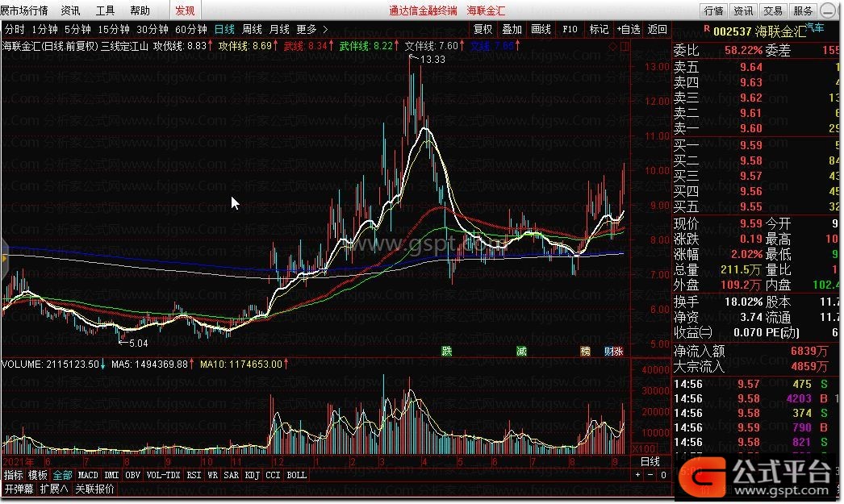
Task: Click the diamond icon at chart corner
Action: (x=612, y=47)
